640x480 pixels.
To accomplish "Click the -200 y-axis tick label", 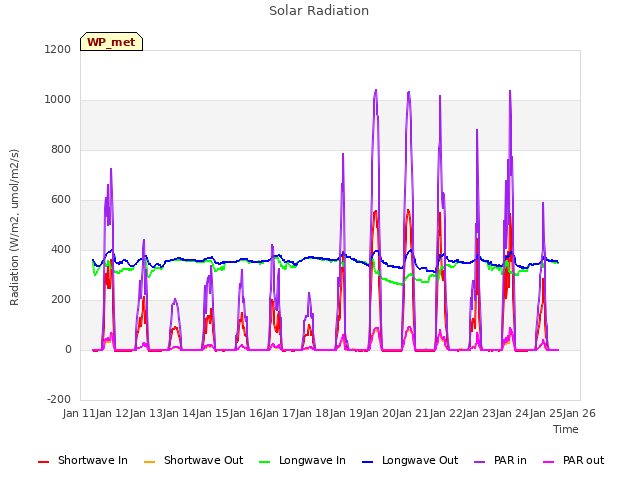I will tap(59, 399).
